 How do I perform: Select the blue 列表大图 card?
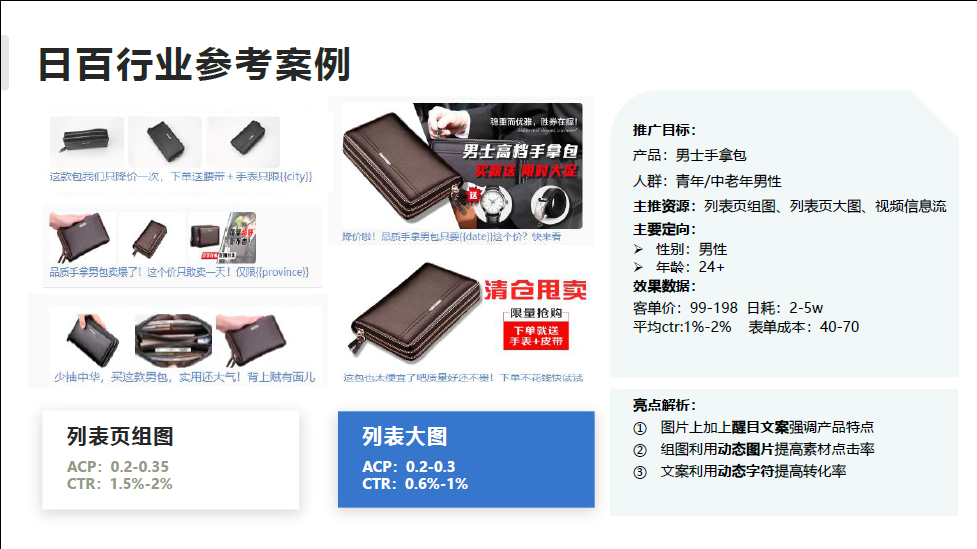tap(466, 459)
